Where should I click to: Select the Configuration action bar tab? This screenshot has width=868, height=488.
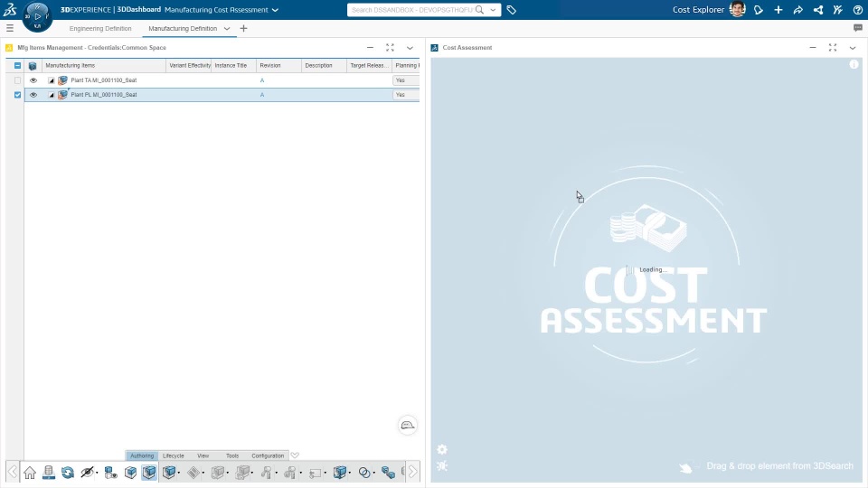click(x=268, y=455)
